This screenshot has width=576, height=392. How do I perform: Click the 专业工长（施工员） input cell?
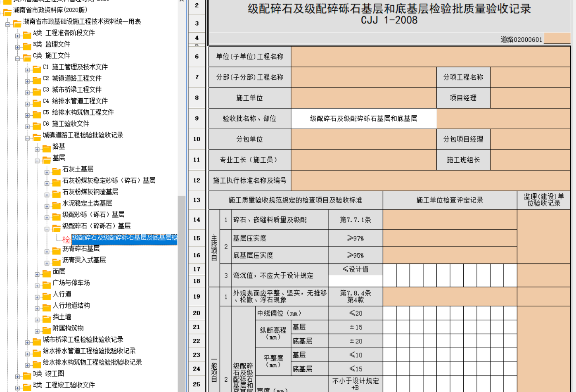point(364,160)
